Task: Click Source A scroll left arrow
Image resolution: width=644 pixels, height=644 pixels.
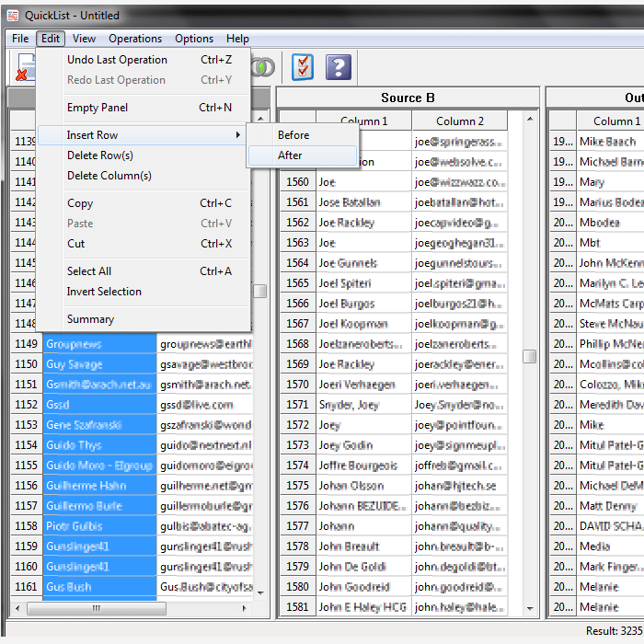Action: [17, 608]
